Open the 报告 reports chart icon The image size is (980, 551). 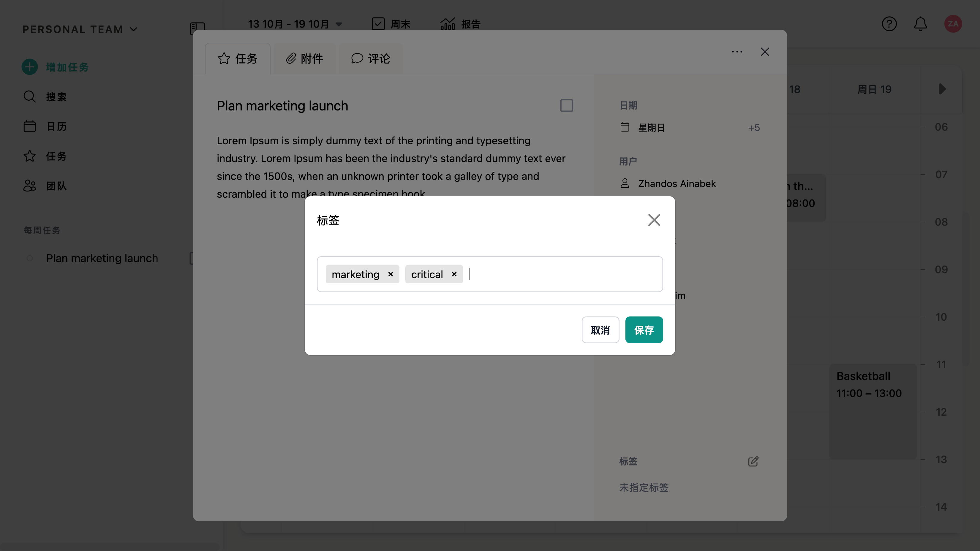coord(448,24)
